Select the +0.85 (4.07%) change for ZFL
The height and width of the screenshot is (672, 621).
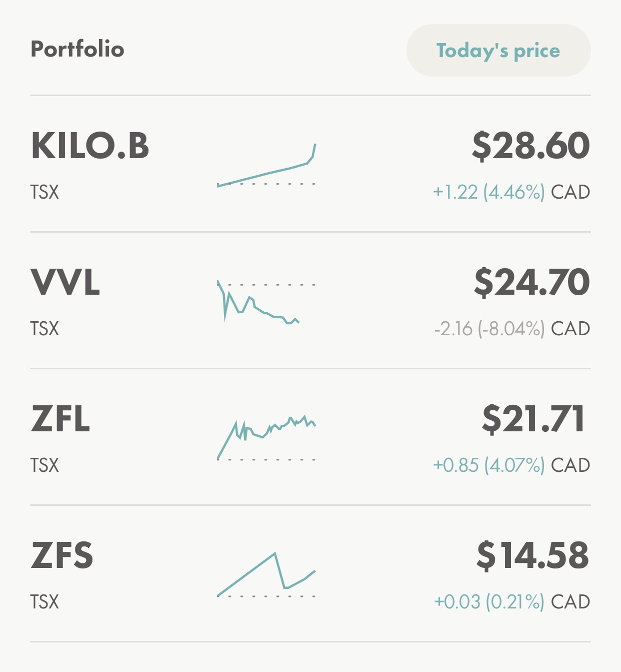[488, 465]
